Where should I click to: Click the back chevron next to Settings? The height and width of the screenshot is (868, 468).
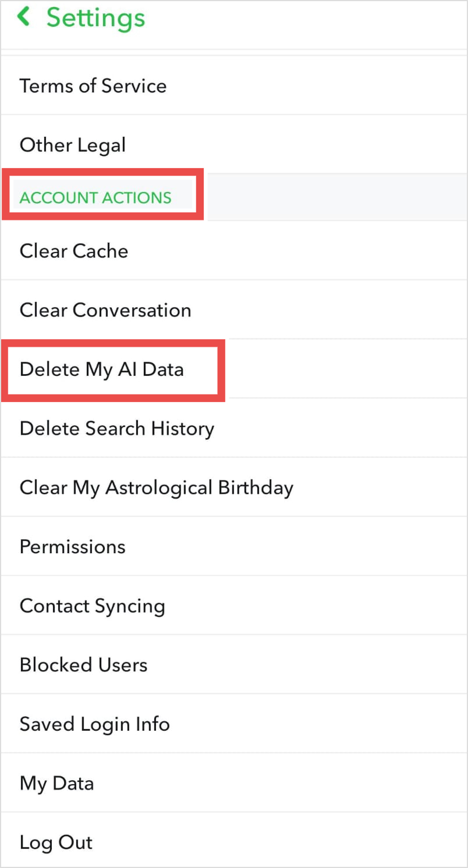(23, 17)
